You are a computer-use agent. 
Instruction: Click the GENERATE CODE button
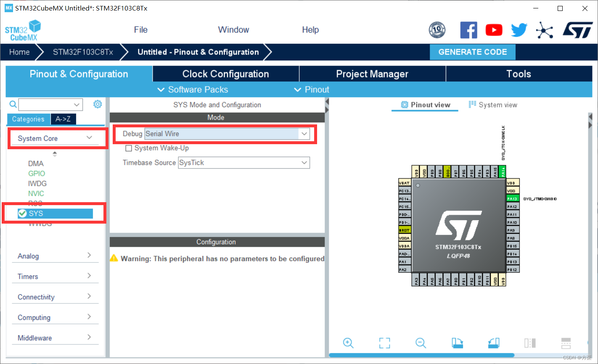473,52
